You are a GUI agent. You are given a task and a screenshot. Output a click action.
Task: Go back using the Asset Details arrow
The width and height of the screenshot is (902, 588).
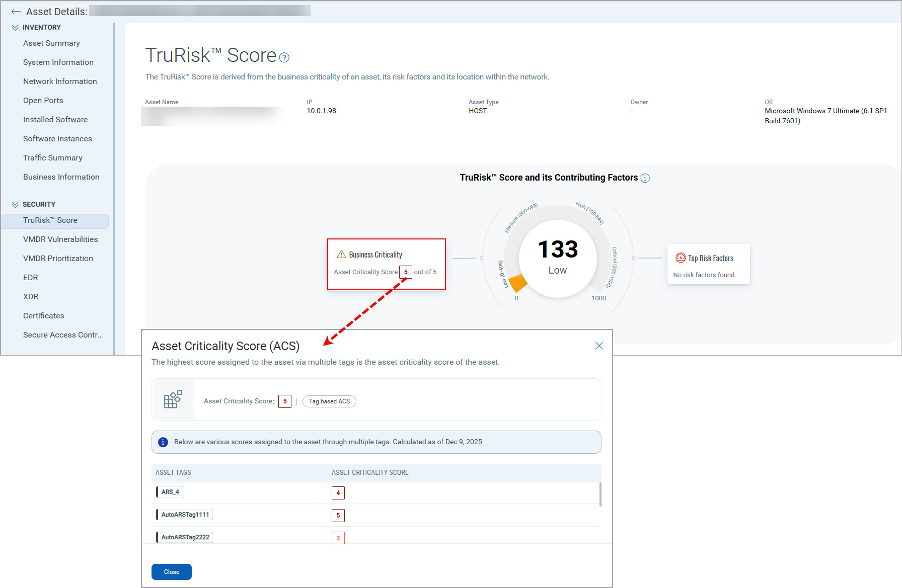[x=16, y=11]
